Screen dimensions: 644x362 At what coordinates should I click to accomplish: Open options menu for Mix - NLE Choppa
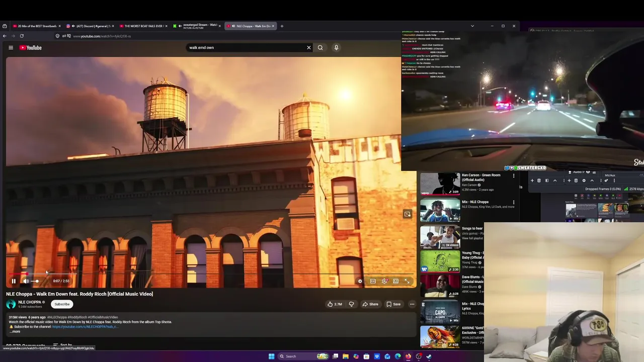tap(514, 202)
